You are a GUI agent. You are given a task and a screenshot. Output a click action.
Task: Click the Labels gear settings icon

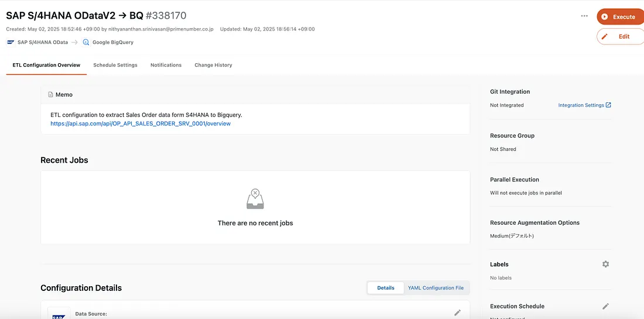point(605,265)
